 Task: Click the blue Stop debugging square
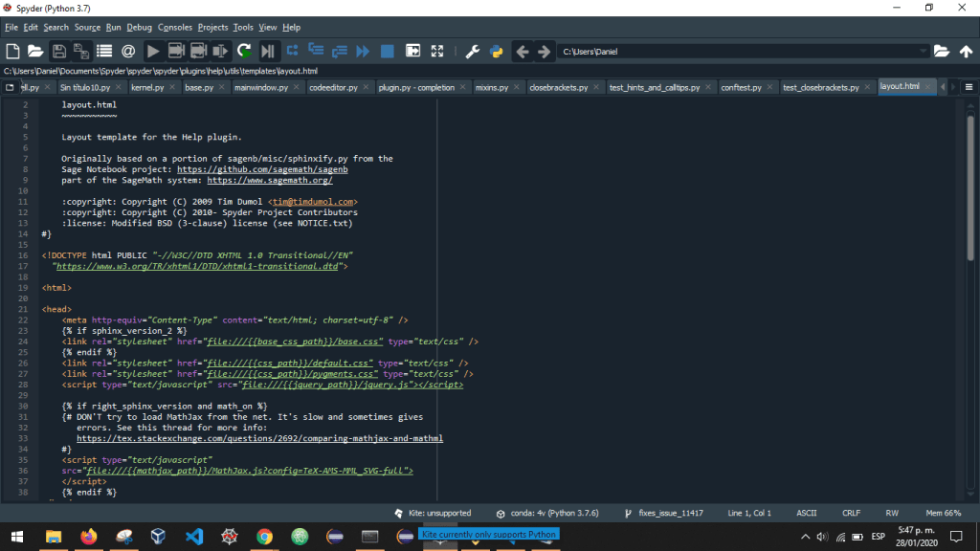point(387,51)
